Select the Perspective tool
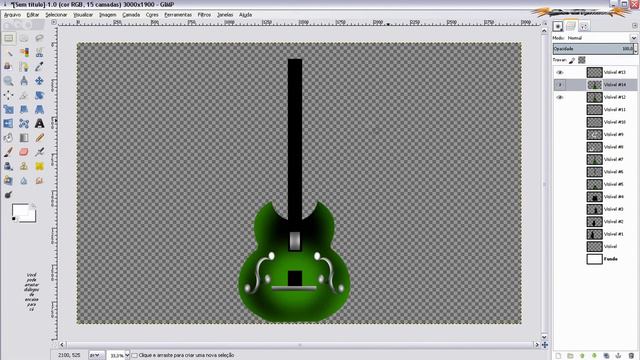The height and width of the screenshot is (360, 640). pyautogui.click(x=39, y=109)
